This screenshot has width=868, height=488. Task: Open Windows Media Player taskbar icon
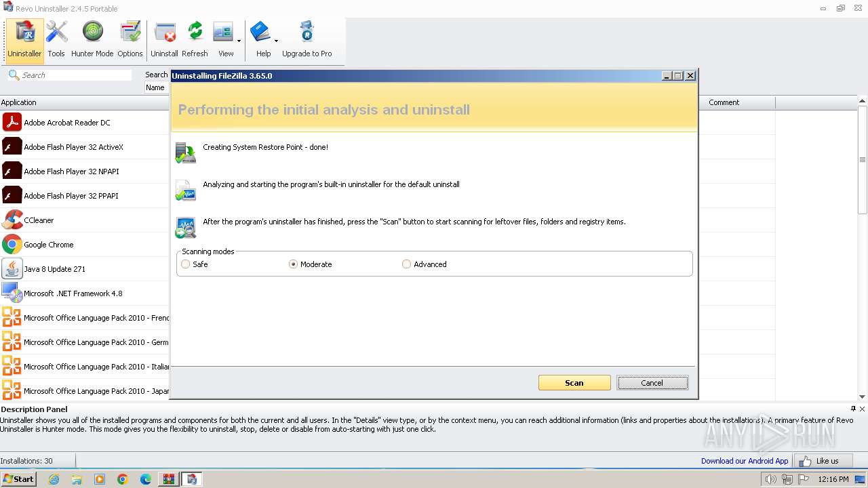[x=100, y=479]
